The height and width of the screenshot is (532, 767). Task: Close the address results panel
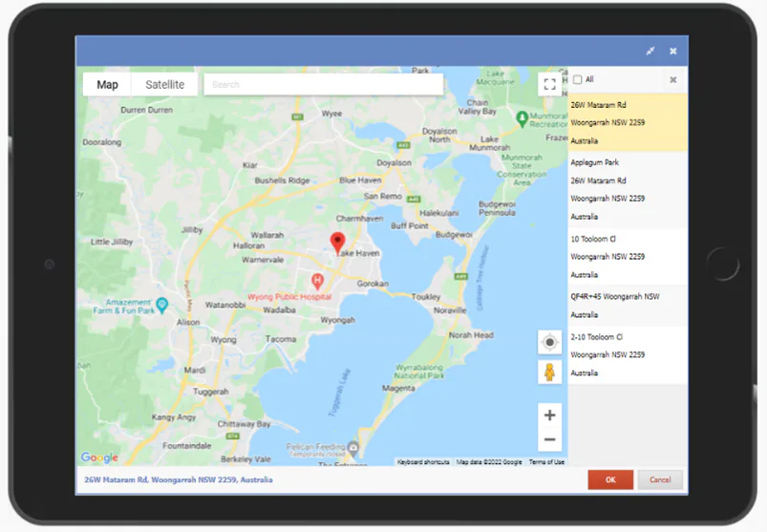tap(673, 79)
